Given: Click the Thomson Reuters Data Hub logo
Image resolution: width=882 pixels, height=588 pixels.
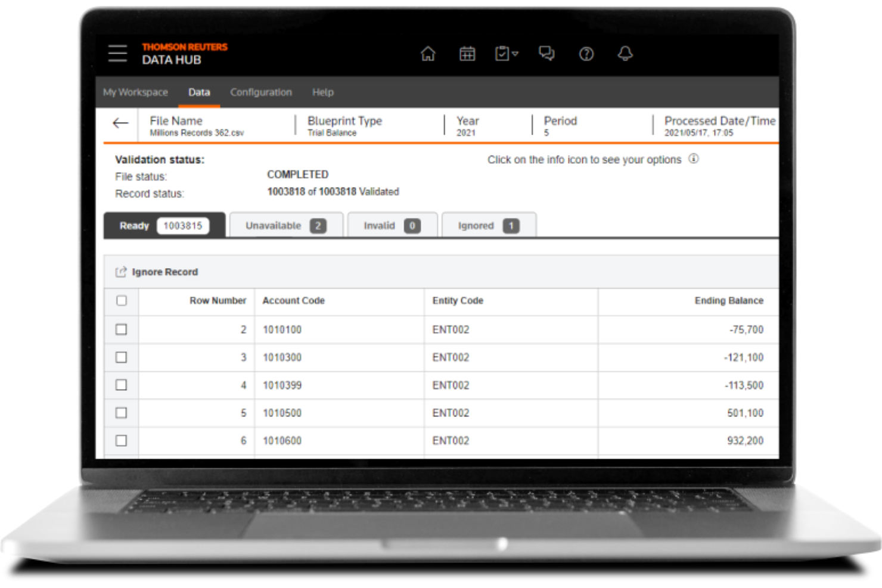Looking at the screenshot, I should coord(185,54).
